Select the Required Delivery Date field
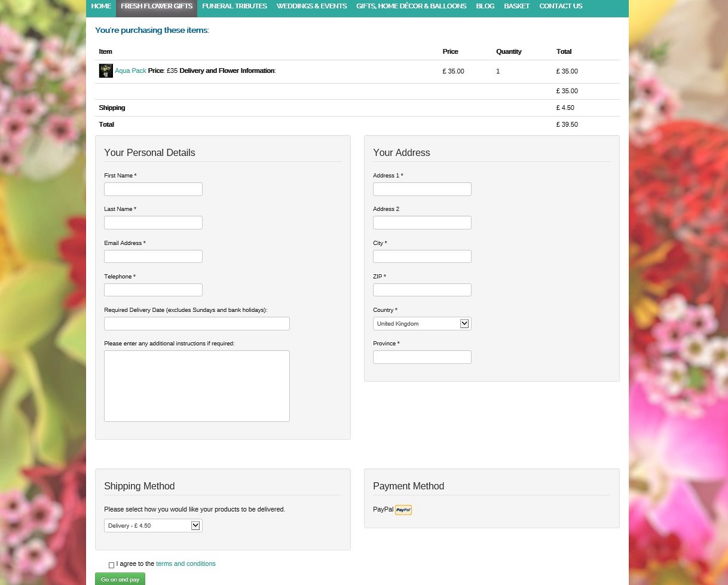The width and height of the screenshot is (728, 585). tap(197, 324)
